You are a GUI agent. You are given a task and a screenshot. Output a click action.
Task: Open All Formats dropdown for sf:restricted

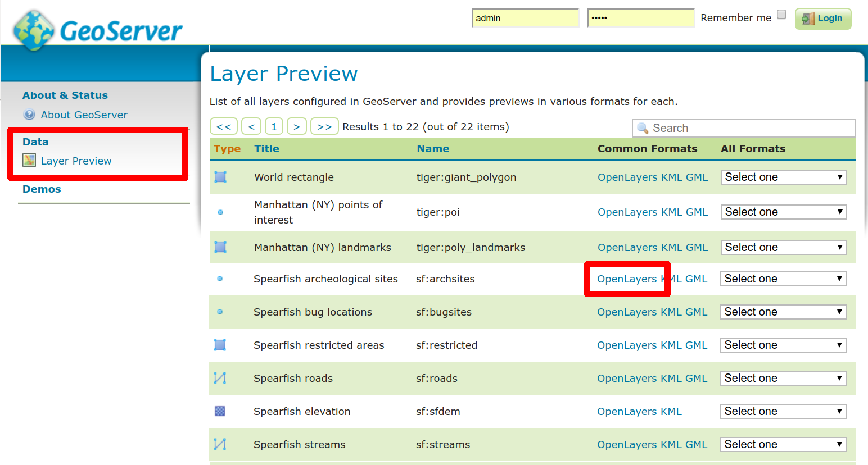click(783, 345)
